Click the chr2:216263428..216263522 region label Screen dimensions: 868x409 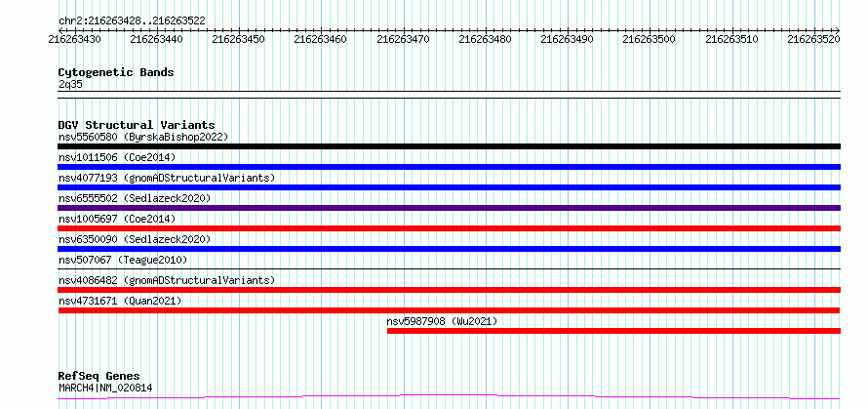pos(132,20)
